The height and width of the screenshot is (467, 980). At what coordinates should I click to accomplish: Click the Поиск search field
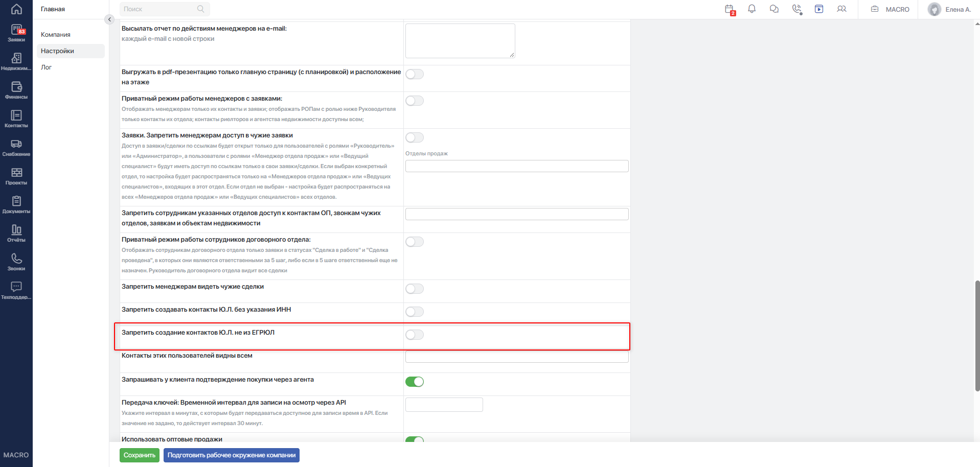coord(165,9)
